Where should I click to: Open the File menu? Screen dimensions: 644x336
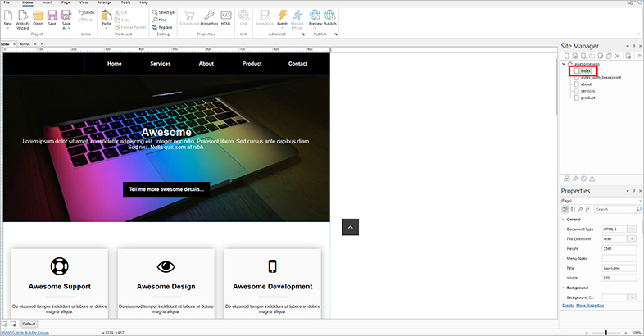click(7, 2)
